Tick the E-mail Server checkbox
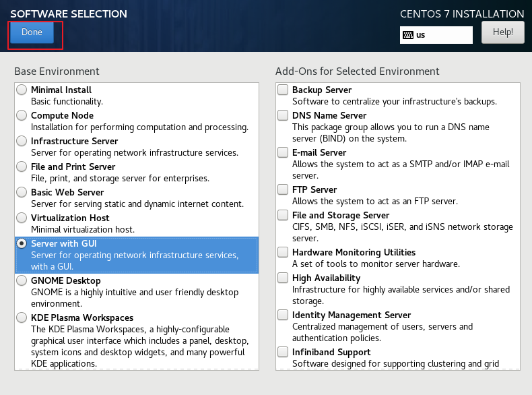 click(x=283, y=152)
